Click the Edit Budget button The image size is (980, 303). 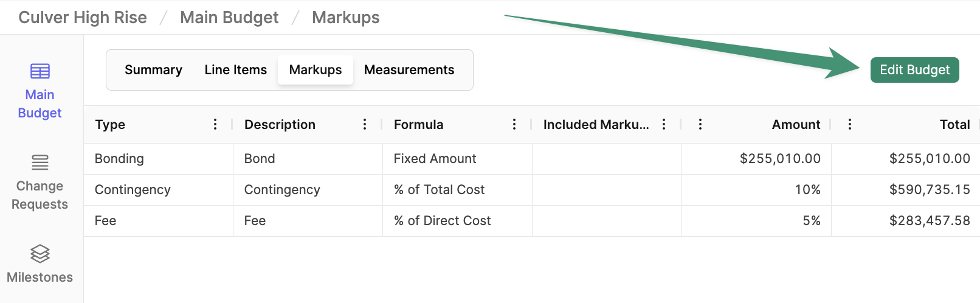(915, 70)
